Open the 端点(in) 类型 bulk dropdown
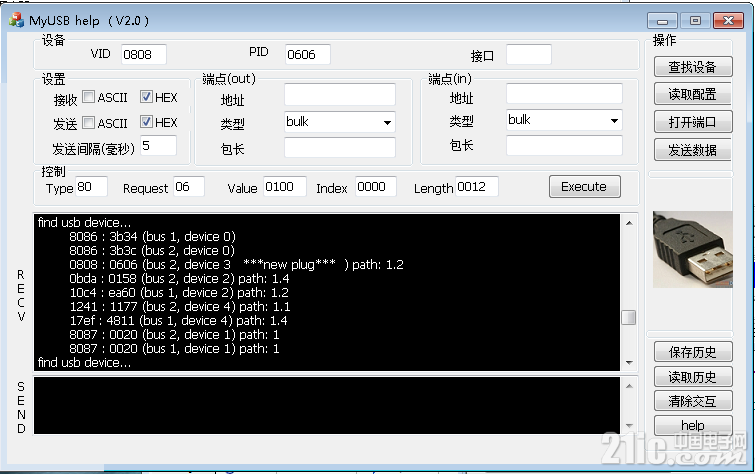Viewport: 755px width, 474px height. coord(564,120)
